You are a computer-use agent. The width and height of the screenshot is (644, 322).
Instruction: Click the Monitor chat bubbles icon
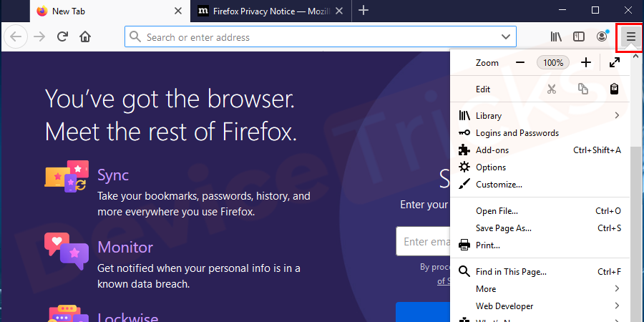click(x=67, y=251)
